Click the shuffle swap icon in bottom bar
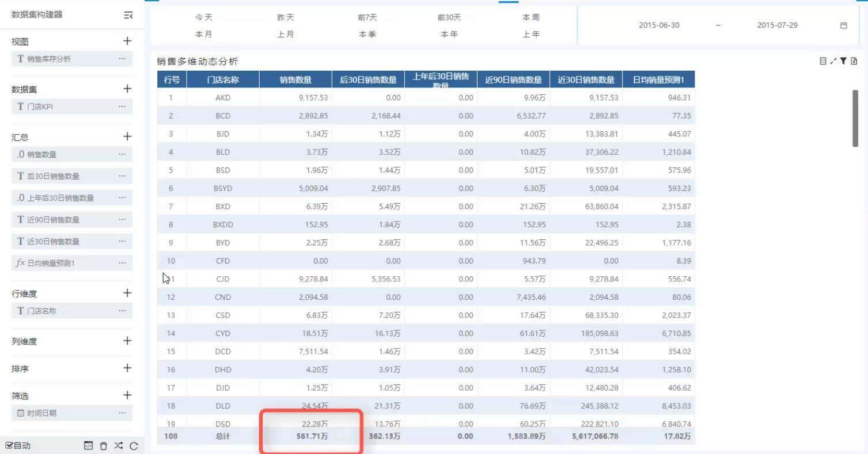868x454 pixels. [x=119, y=445]
